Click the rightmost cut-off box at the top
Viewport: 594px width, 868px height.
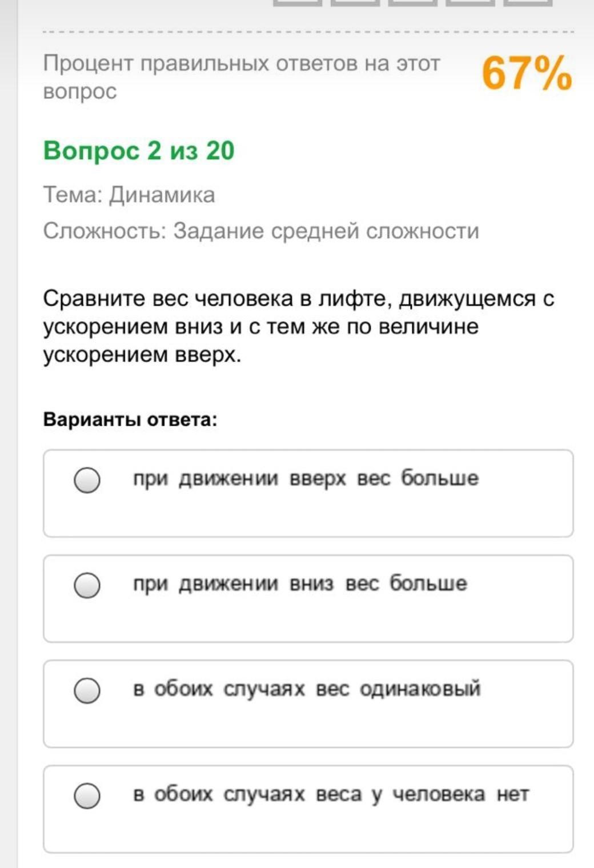point(528,3)
